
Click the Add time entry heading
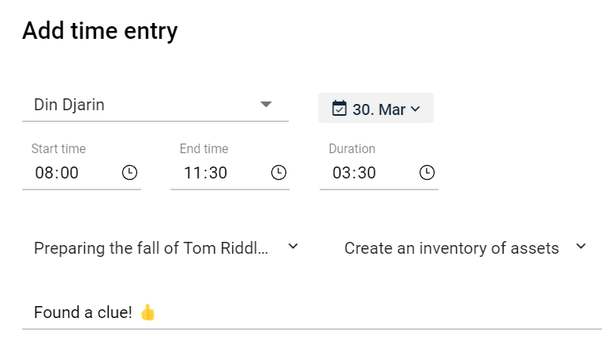[x=100, y=31]
